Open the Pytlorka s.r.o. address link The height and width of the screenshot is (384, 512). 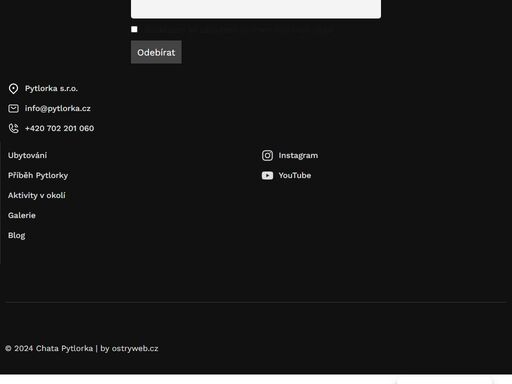coord(51,88)
